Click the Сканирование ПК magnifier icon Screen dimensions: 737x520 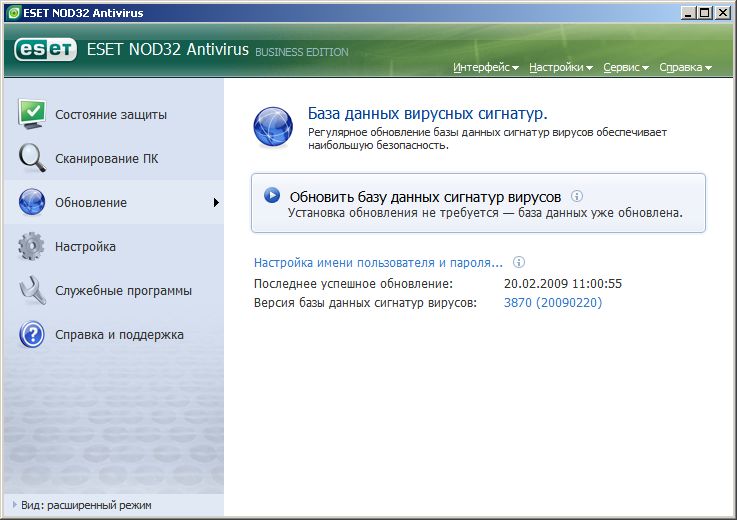click(32, 158)
